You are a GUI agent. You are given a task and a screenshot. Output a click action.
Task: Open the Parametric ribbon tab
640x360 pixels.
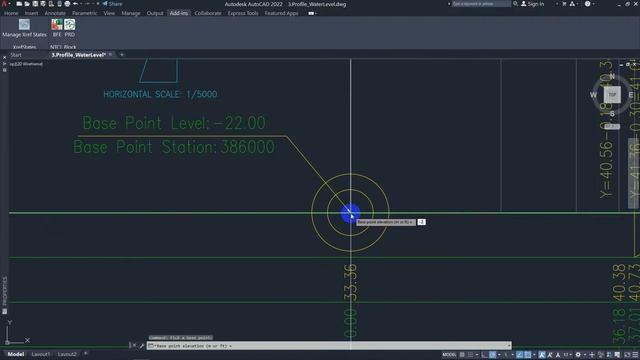click(84, 13)
